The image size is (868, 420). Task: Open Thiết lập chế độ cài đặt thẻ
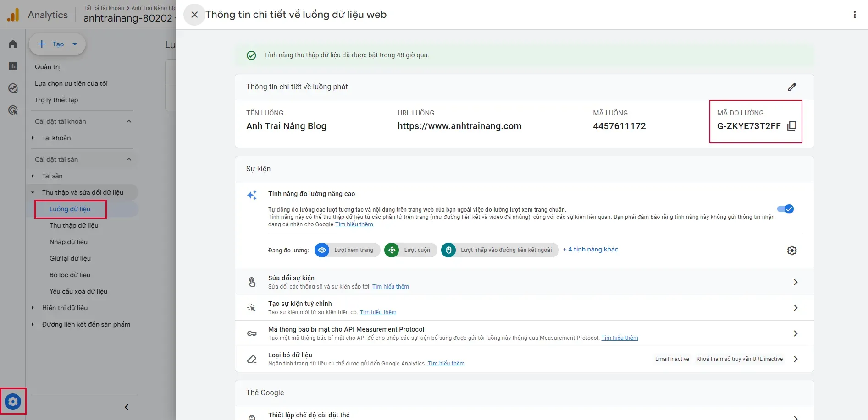(x=524, y=415)
